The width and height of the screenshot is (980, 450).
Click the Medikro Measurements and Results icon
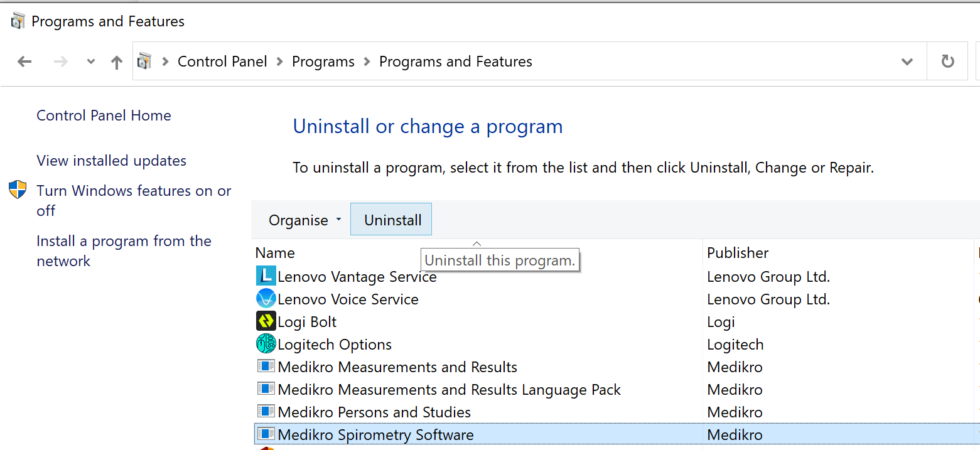click(x=266, y=367)
